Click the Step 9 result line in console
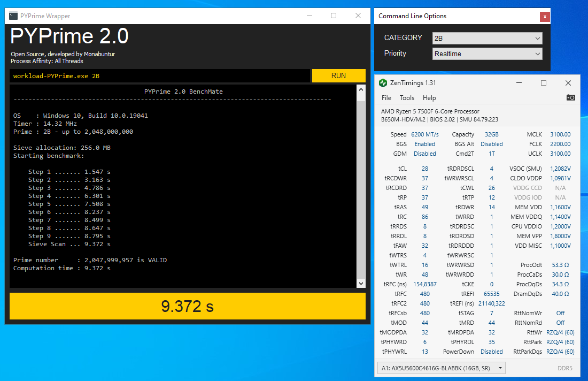588x381 pixels. pyautogui.click(x=69, y=236)
